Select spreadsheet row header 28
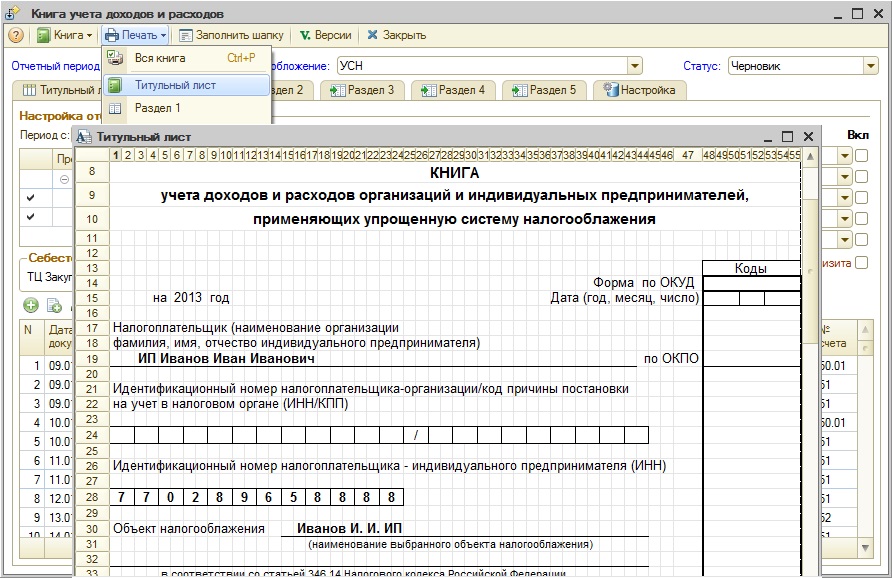Screen dimensions: 892x578 point(92,497)
